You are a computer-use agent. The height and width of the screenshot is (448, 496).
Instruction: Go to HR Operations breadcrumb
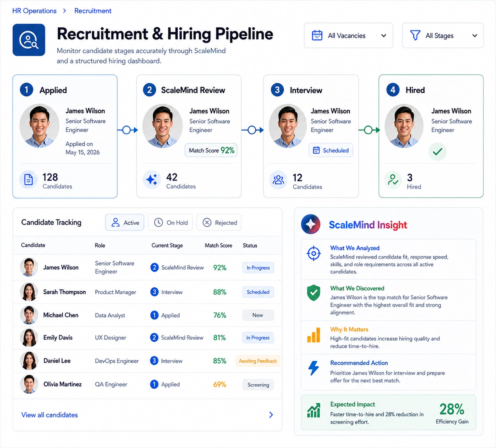click(x=34, y=11)
